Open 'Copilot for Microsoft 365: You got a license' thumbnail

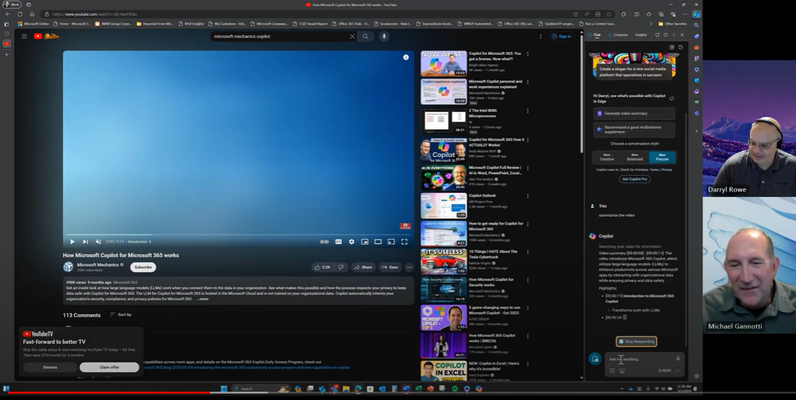point(444,63)
